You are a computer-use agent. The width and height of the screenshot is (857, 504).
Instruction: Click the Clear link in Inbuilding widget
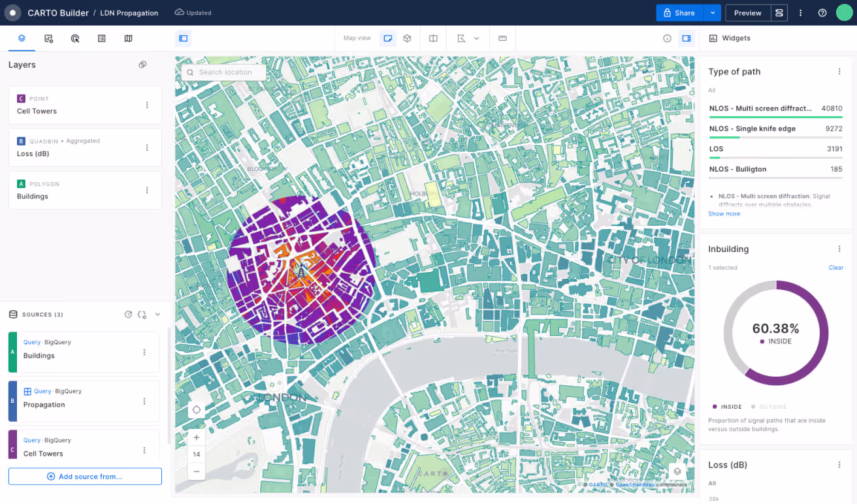(x=835, y=267)
